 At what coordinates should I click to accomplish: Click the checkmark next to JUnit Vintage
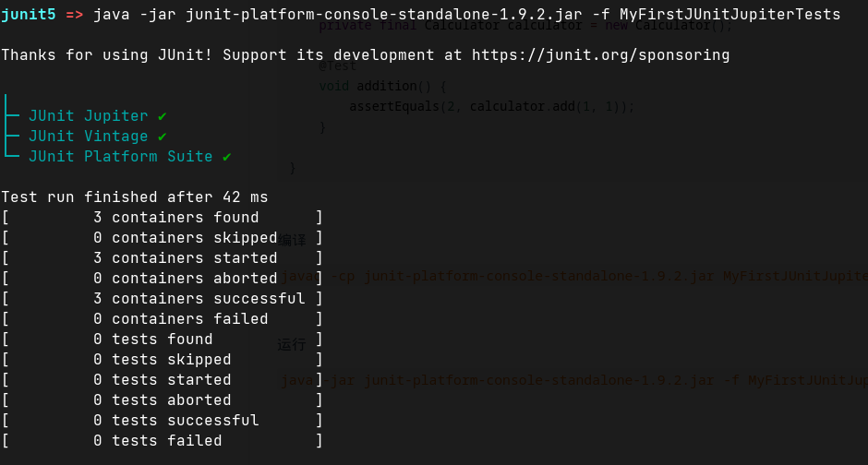click(x=163, y=137)
